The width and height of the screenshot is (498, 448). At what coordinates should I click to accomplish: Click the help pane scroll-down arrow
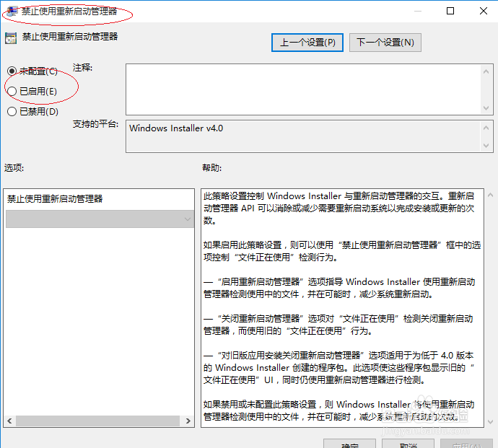(x=490, y=421)
